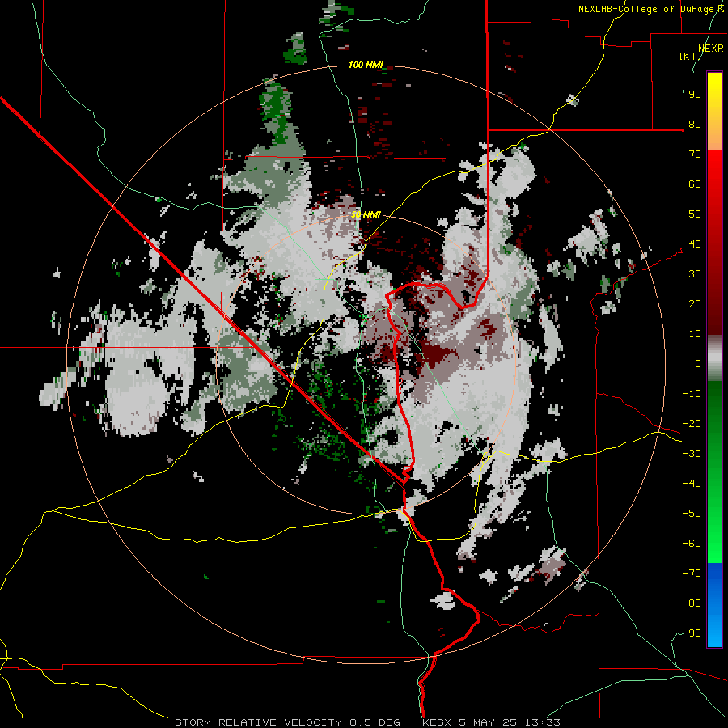Click the gray zero-velocity segment of color bar
The width and height of the screenshot is (728, 728).
pyautogui.click(x=714, y=358)
